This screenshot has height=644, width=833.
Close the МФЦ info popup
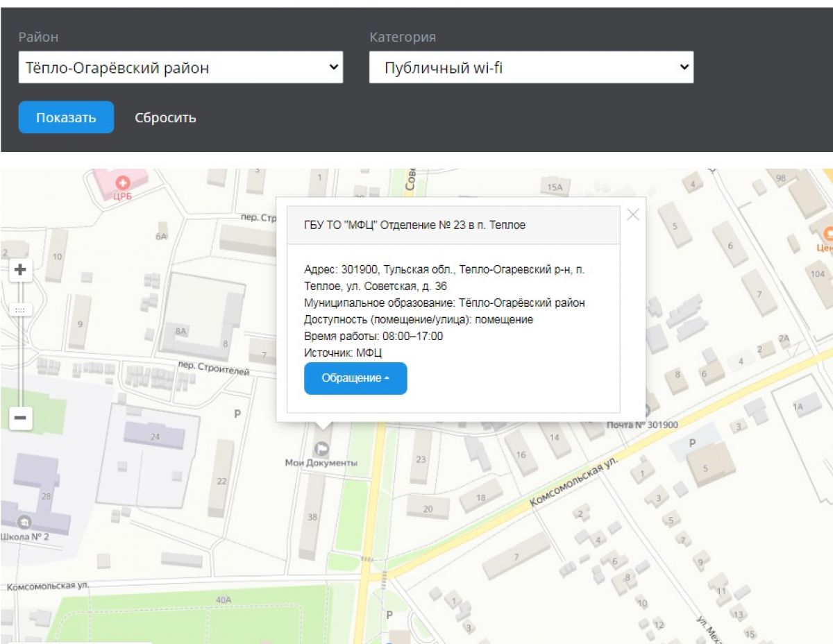[633, 215]
